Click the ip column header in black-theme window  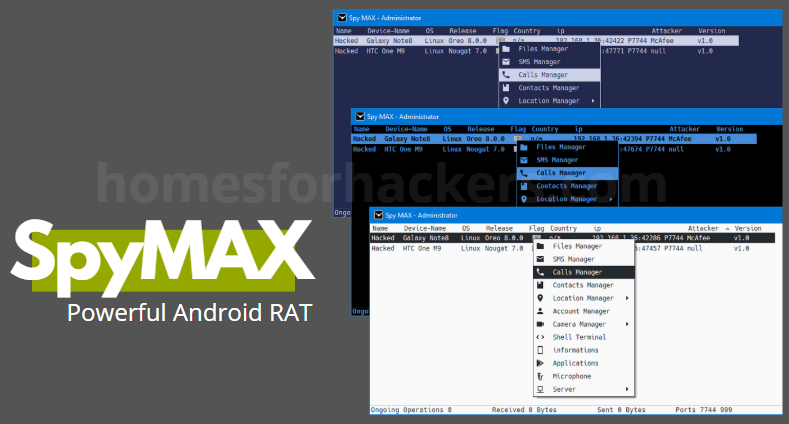[x=579, y=129]
